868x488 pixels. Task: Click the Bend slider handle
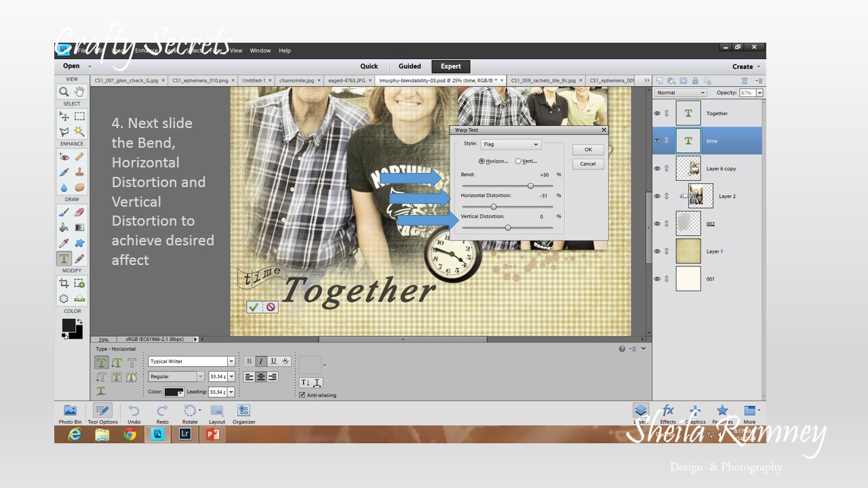[x=530, y=186]
